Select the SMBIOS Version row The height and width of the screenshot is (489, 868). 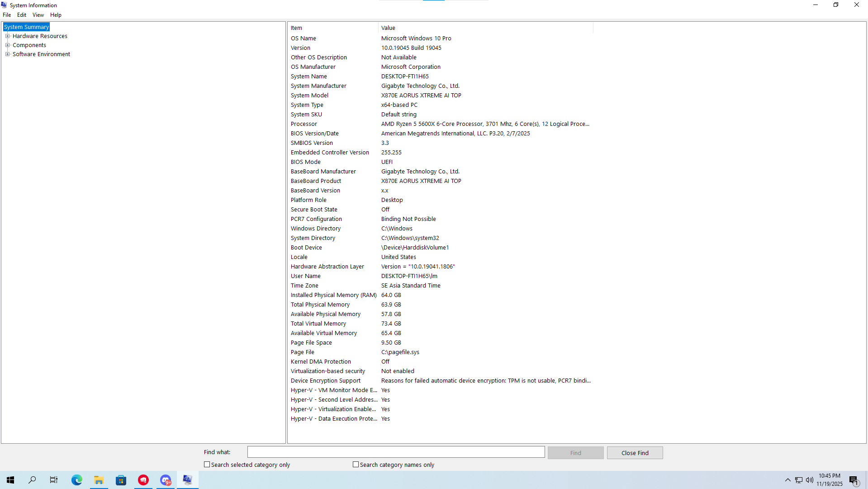point(441,143)
